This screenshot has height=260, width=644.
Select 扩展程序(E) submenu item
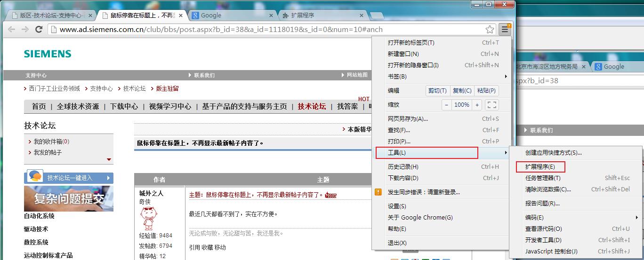point(576,166)
